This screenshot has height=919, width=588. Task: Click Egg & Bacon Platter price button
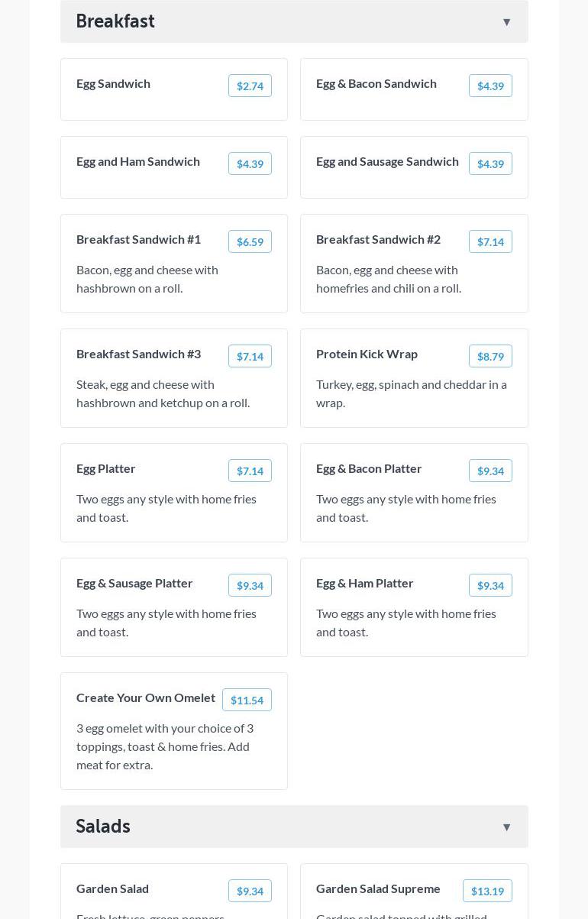[x=490, y=471]
